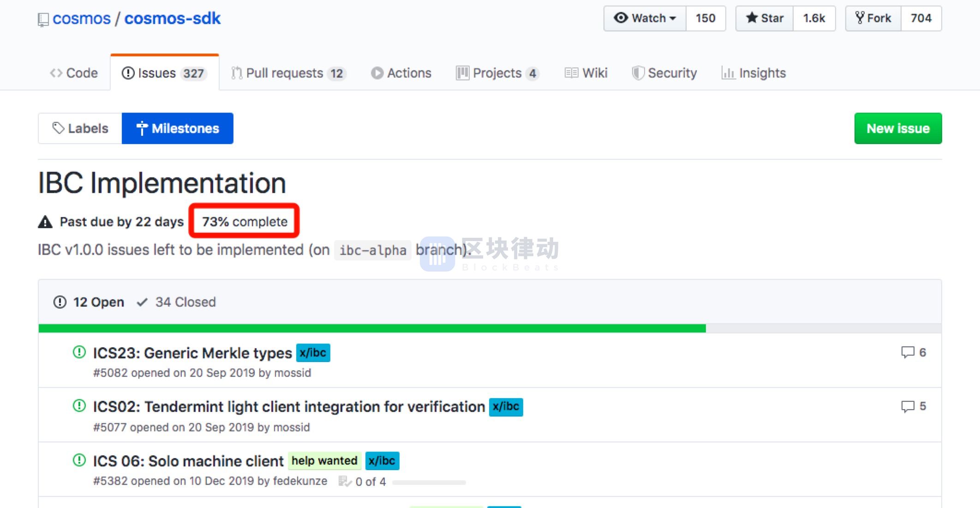This screenshot has width=980, height=508.
Task: Click the Past due by 22 days text
Action: coord(122,222)
